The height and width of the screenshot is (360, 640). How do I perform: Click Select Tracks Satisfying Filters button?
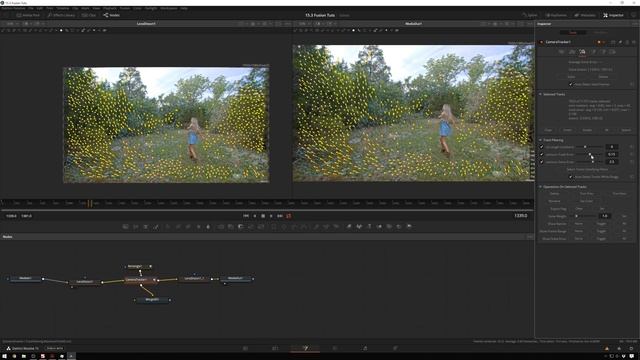tap(587, 169)
